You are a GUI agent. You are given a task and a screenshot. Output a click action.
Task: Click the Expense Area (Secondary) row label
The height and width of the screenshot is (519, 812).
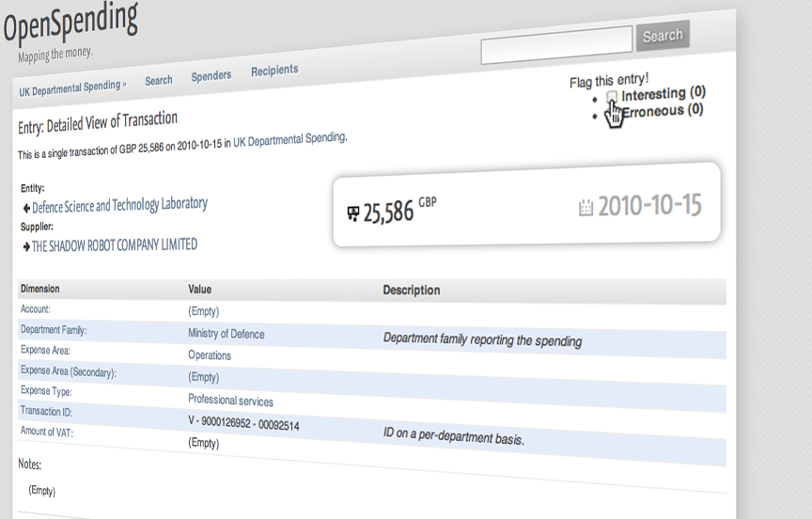pos(69,371)
